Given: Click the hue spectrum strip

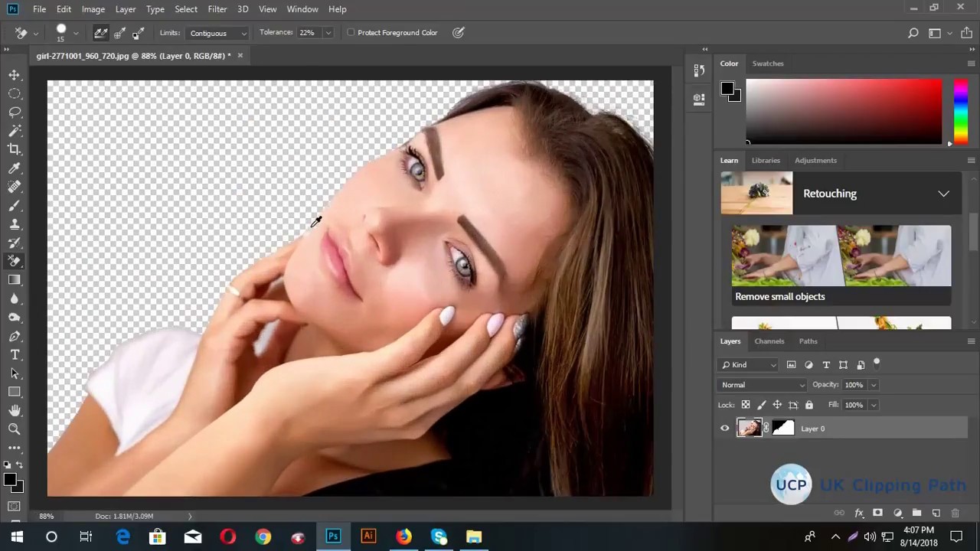Looking at the screenshot, I should point(960,111).
